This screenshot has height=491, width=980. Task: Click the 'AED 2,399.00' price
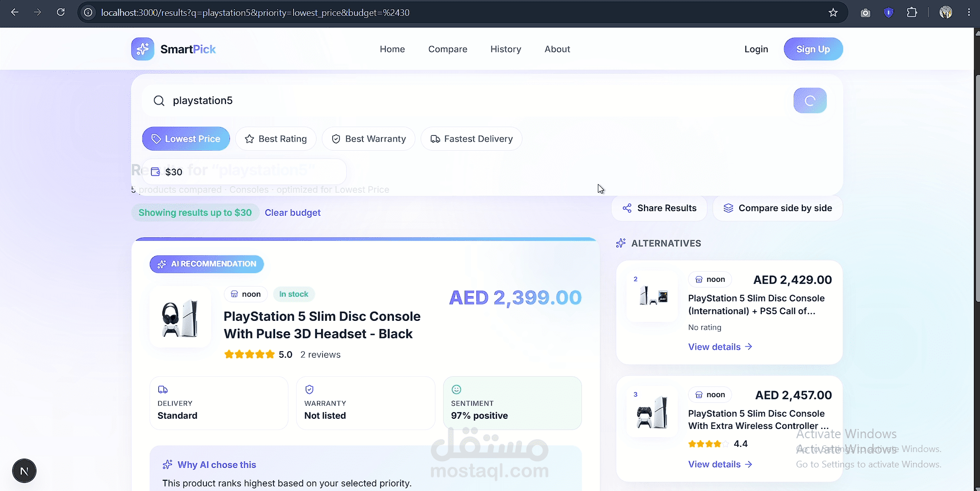pos(515,298)
